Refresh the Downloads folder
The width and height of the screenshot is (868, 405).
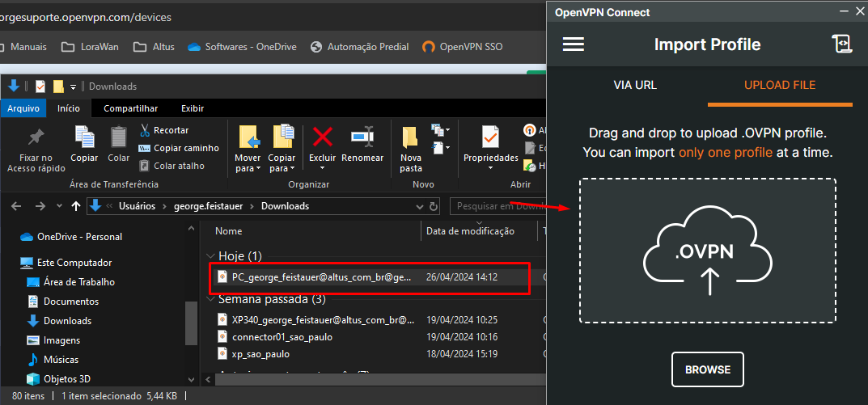434,206
